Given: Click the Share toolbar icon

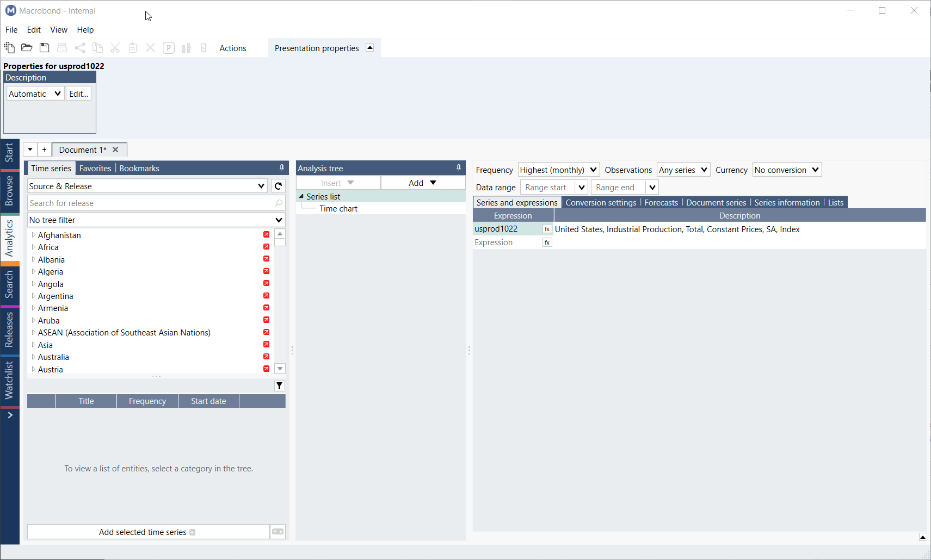Looking at the screenshot, I should [80, 48].
